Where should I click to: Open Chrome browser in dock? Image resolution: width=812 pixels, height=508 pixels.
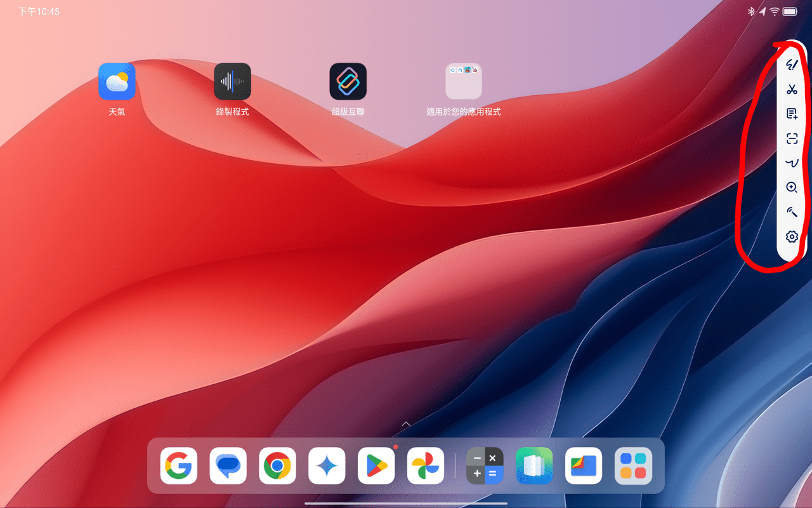click(x=277, y=466)
